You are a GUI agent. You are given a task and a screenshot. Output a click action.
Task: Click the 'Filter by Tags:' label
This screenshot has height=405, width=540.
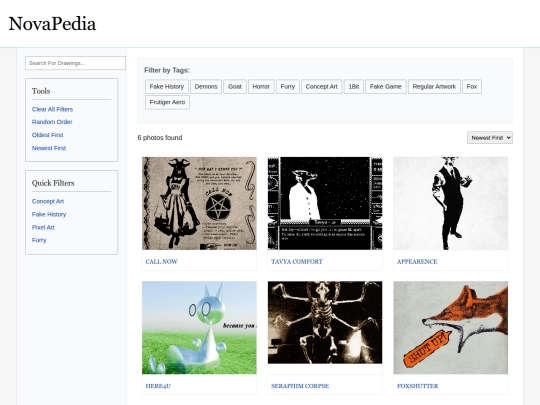[x=167, y=70]
